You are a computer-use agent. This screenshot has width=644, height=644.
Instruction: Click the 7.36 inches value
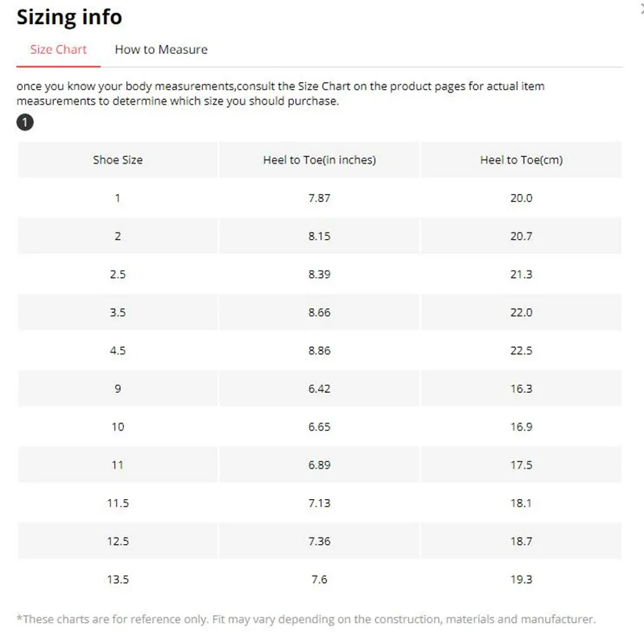[x=319, y=542]
